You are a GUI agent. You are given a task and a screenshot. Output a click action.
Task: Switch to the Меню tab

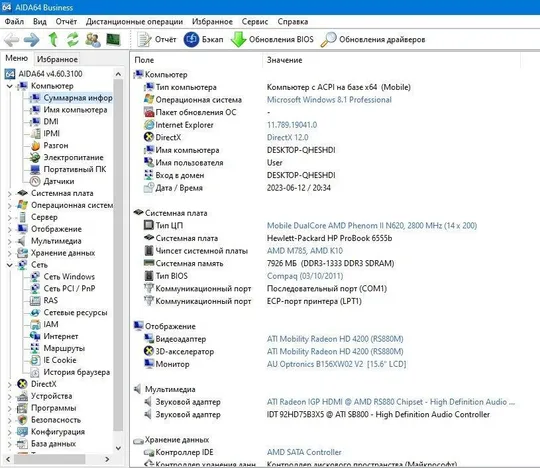[17, 58]
